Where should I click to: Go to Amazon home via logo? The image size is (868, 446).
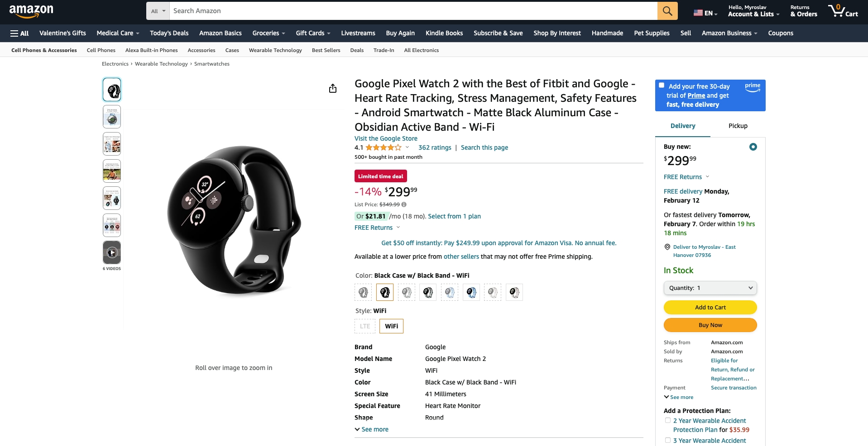tap(31, 11)
